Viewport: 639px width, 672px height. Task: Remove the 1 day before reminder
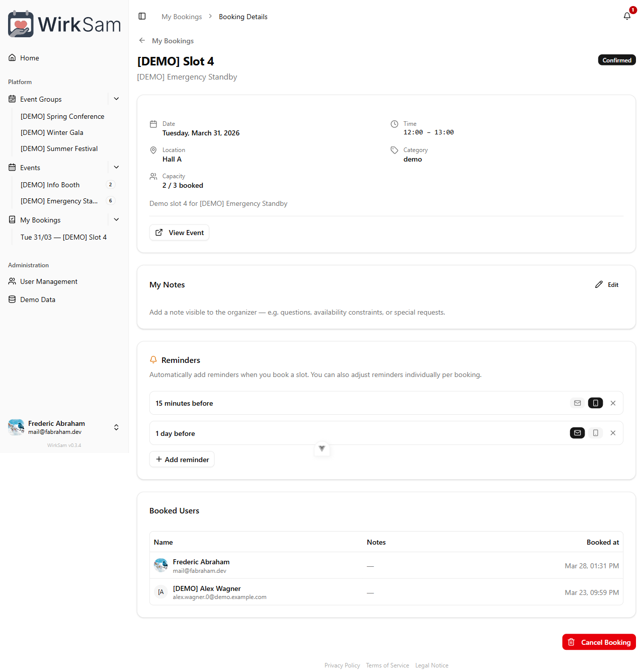(613, 433)
